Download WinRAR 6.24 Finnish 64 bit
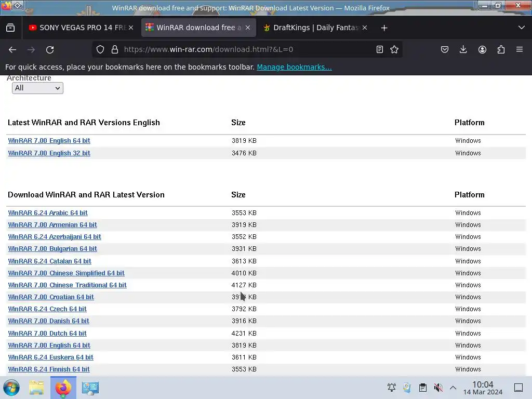This screenshot has height=399, width=532. (x=49, y=369)
